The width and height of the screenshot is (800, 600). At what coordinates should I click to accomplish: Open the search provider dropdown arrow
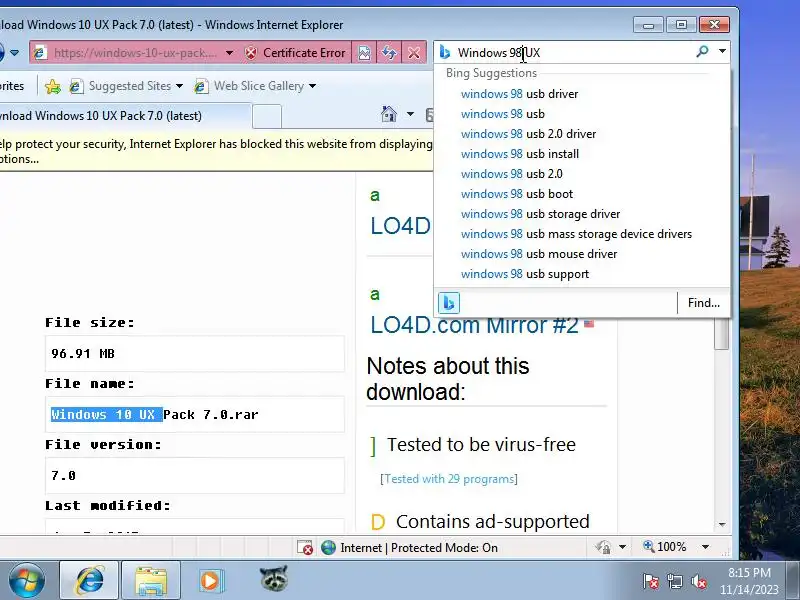[722, 51]
